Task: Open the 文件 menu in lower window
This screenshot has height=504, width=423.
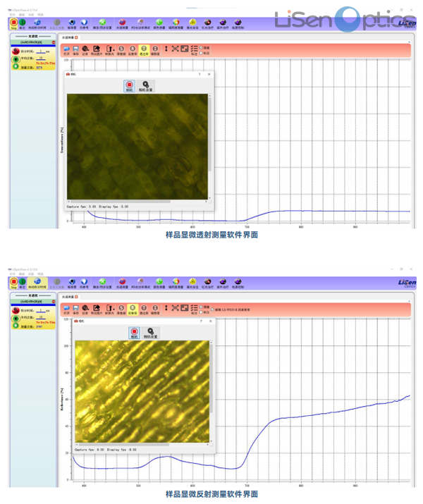Action: 12,274
